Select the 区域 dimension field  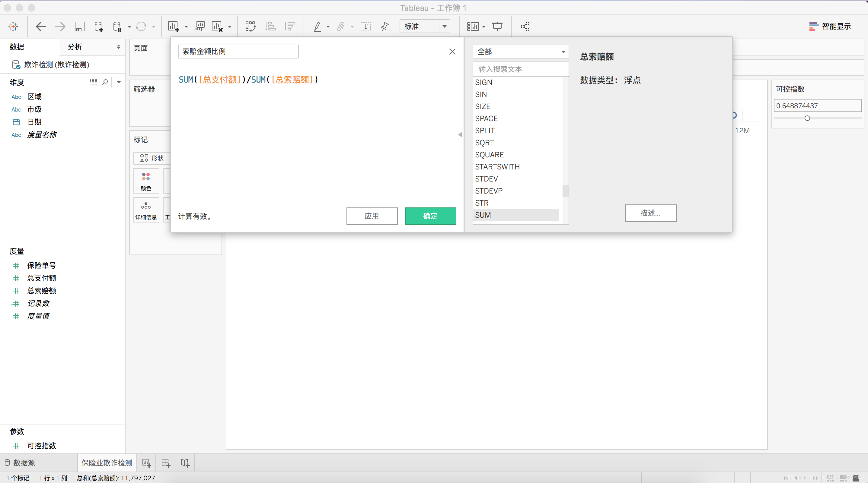(34, 96)
